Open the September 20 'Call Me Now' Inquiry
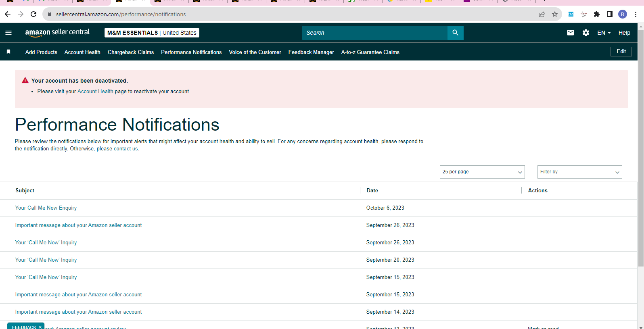The height and width of the screenshot is (329, 644). tap(46, 260)
